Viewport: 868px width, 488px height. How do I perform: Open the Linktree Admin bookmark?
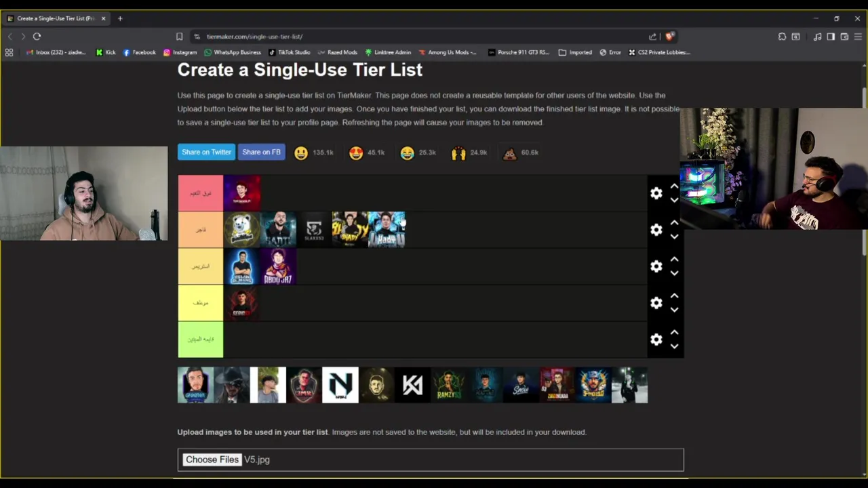(388, 52)
